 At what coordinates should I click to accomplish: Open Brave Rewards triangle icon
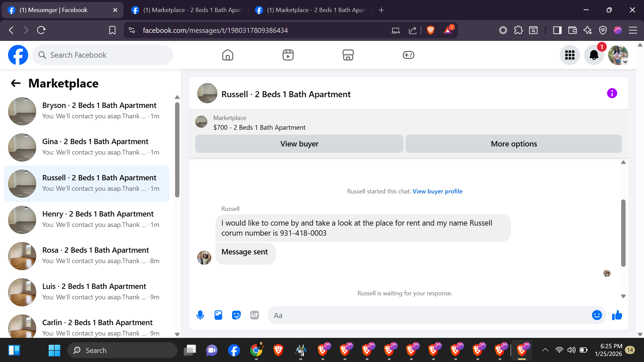point(448,30)
